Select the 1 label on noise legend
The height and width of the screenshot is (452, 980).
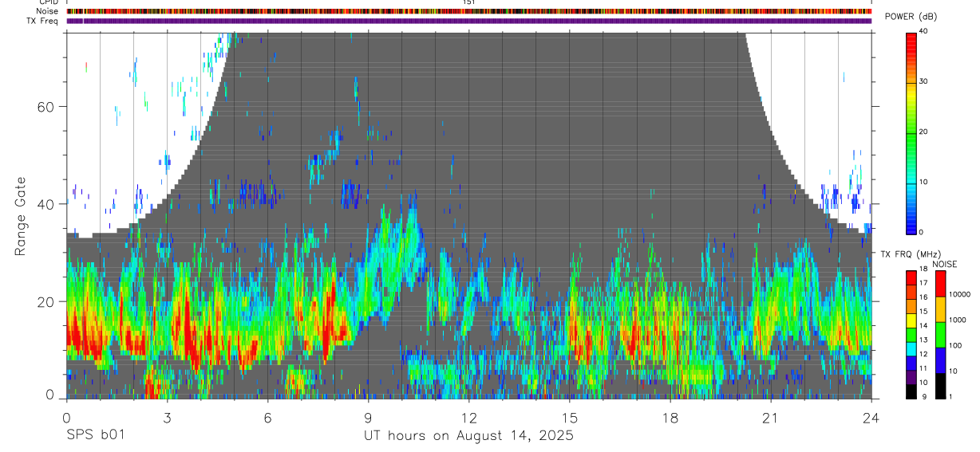[x=950, y=396]
